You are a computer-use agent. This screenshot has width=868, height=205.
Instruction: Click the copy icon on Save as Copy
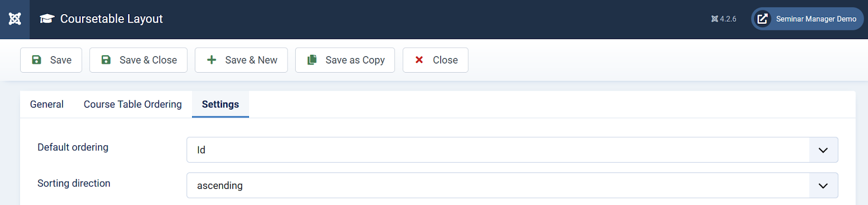tap(312, 60)
